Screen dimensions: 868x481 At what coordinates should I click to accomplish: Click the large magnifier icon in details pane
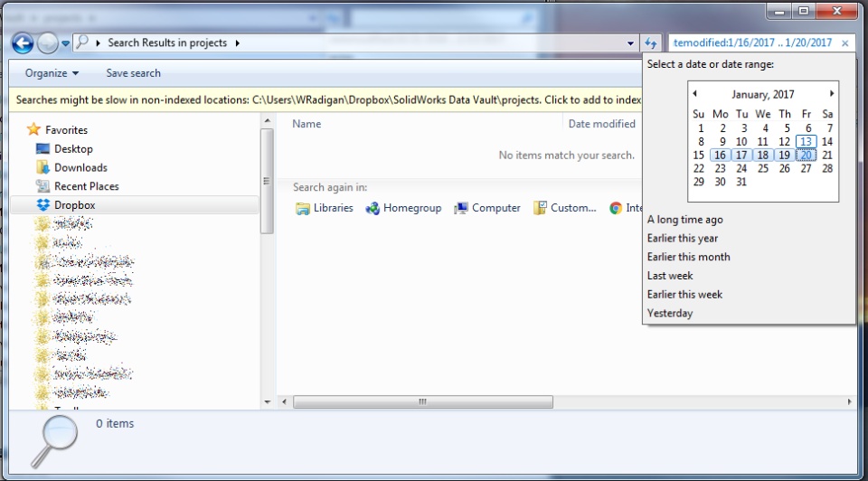coord(54,441)
